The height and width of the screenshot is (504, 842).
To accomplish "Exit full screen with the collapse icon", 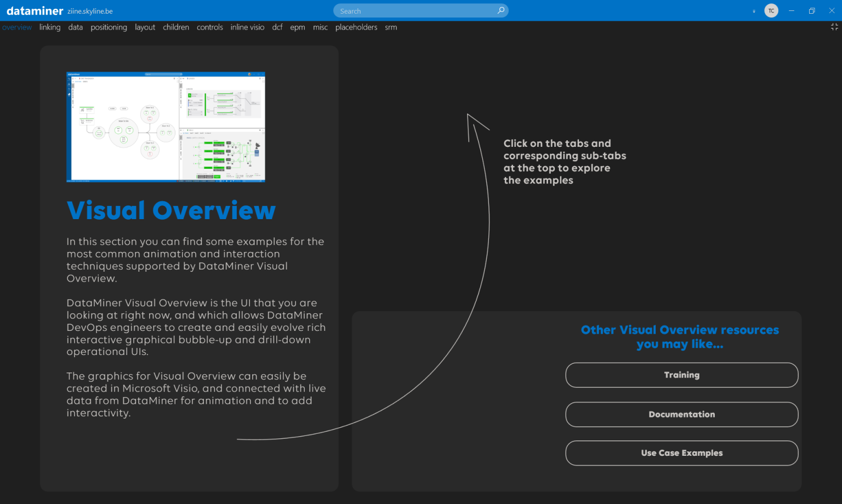I will click(834, 27).
